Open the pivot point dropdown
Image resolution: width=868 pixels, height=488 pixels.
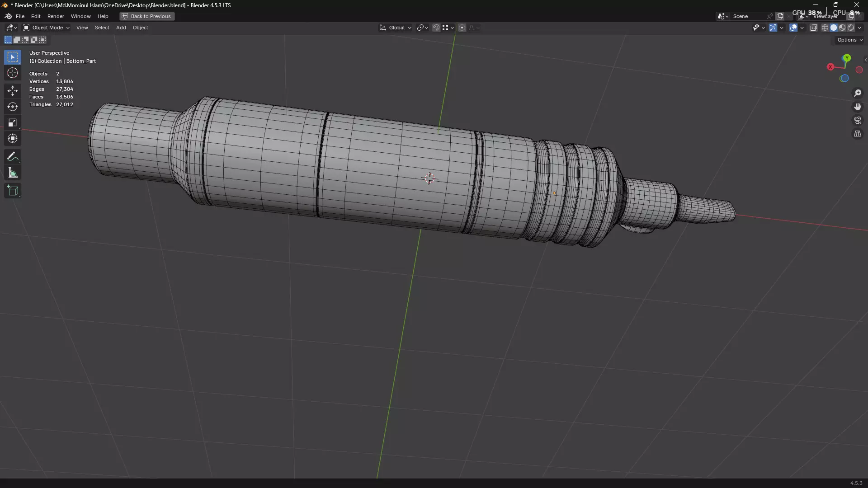click(423, 28)
